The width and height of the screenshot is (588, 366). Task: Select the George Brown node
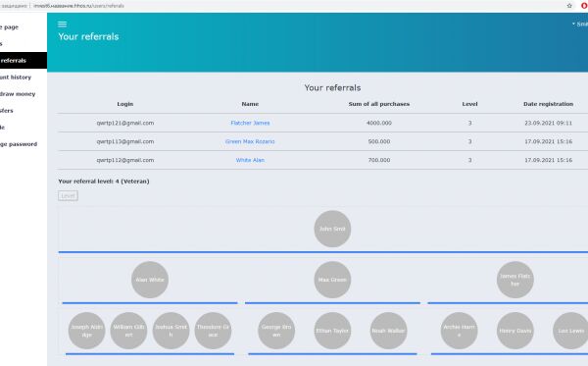(x=276, y=331)
